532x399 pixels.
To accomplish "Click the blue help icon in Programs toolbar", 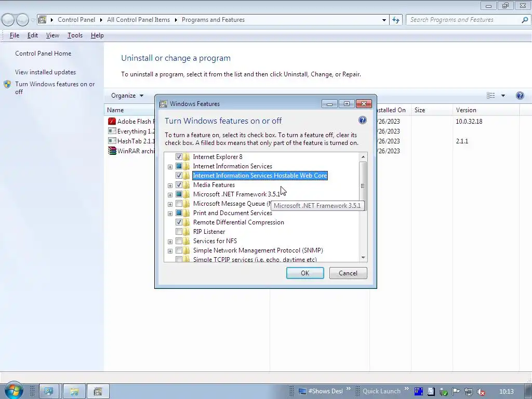I will point(520,96).
